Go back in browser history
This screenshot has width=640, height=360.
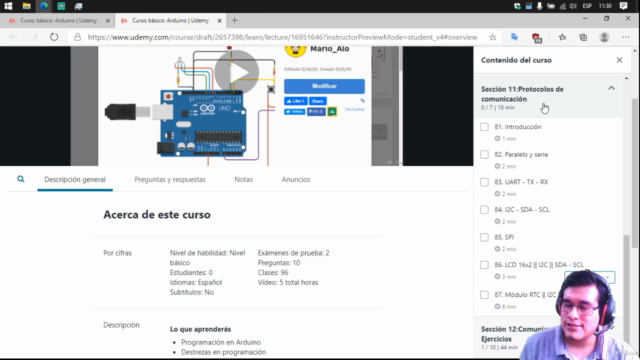click(x=13, y=37)
